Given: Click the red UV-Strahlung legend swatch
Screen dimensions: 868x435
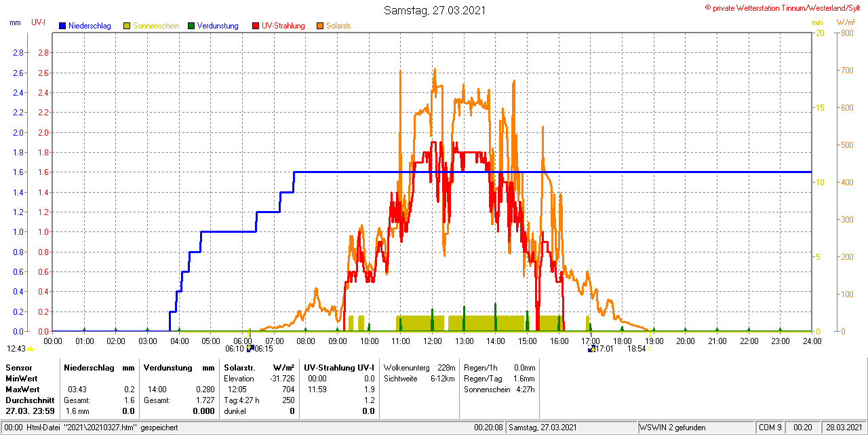Looking at the screenshot, I should point(256,26).
